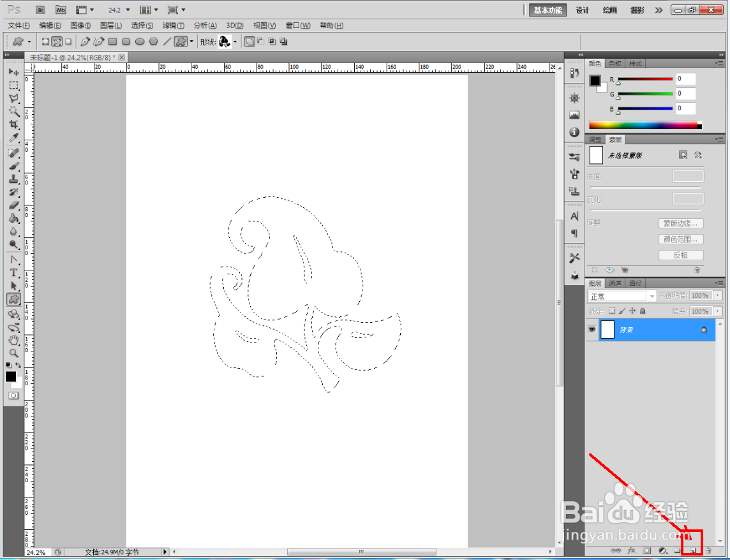Open the 滤镜(T) menu
The height and width of the screenshot is (560, 730).
click(173, 26)
